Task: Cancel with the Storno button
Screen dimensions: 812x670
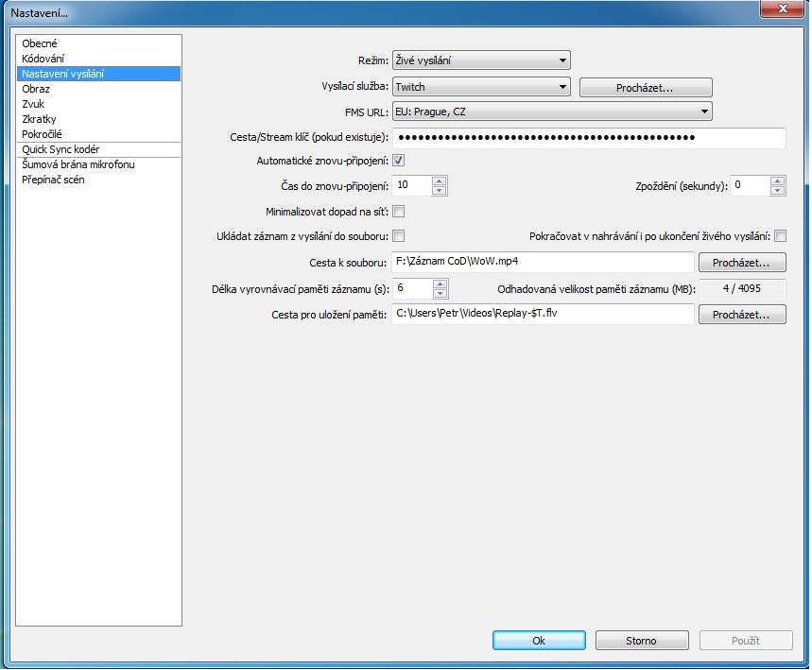Action: point(642,640)
